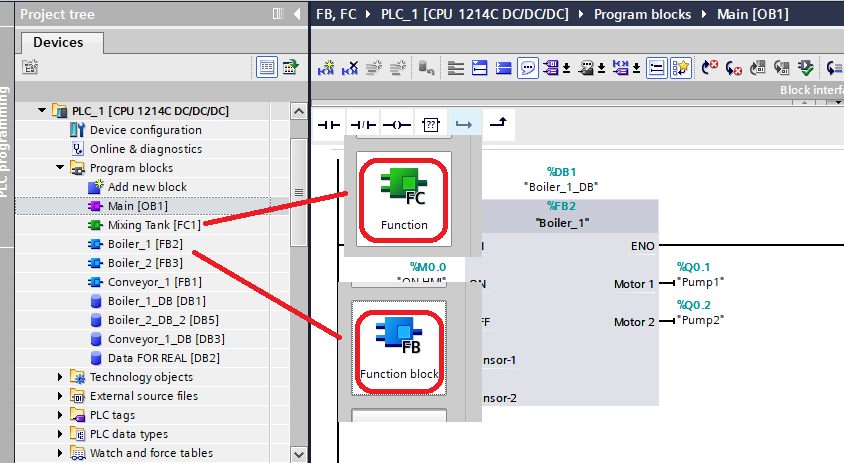This screenshot has width=844, height=463.
Task: Click the table icon with green arrow
Action: coord(291,67)
